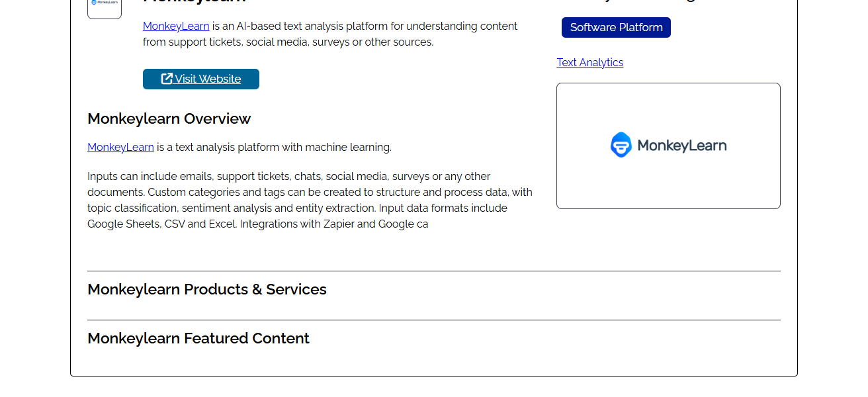Click the external-link icon inside Visit Website
The width and height of the screenshot is (868, 397).
coord(165,78)
